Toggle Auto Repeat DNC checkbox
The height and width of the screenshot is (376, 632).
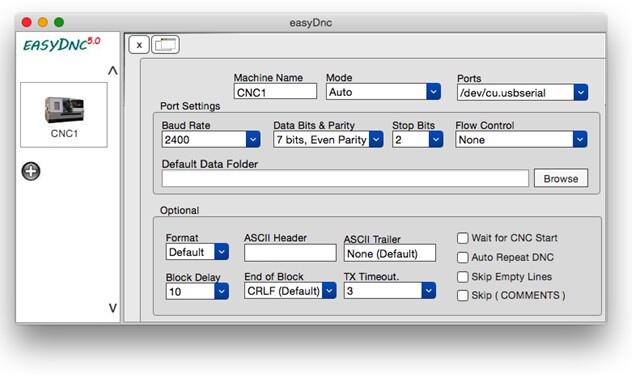[x=463, y=257]
